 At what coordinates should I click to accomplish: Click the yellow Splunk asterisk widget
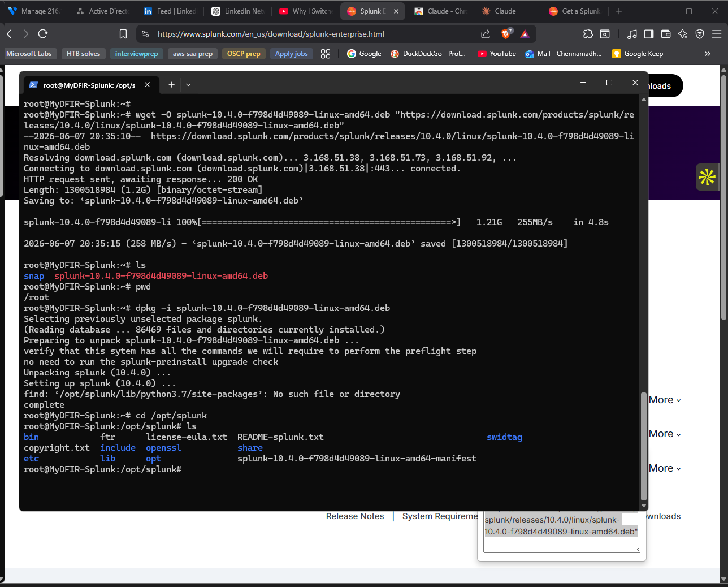707,177
